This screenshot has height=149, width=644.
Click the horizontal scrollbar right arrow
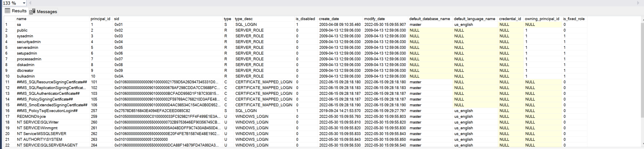(638, 3)
